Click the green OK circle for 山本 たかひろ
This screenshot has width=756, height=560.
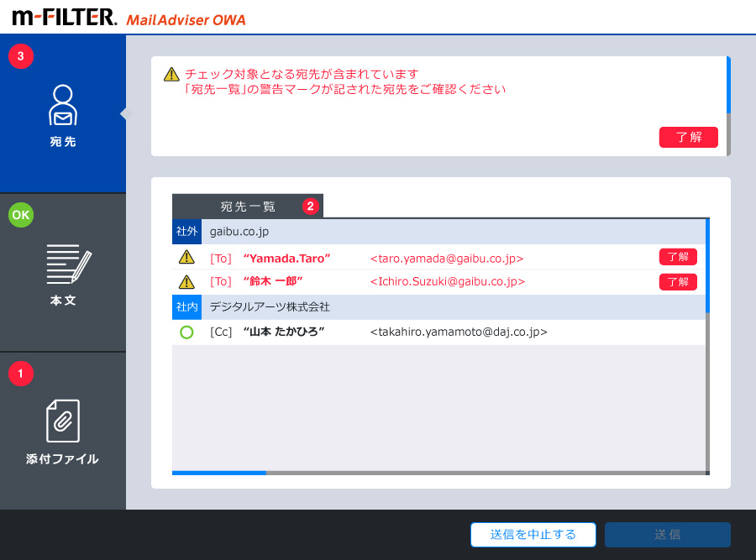[186, 332]
